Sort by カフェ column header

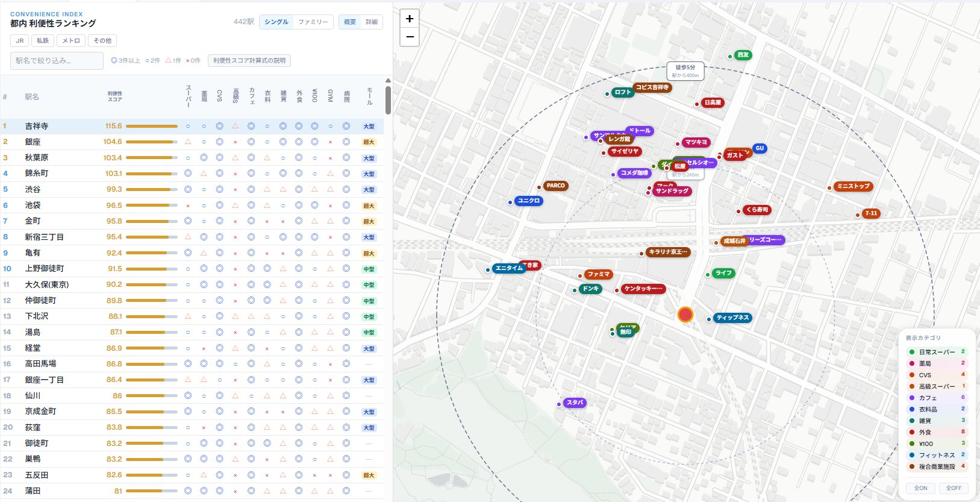(251, 96)
